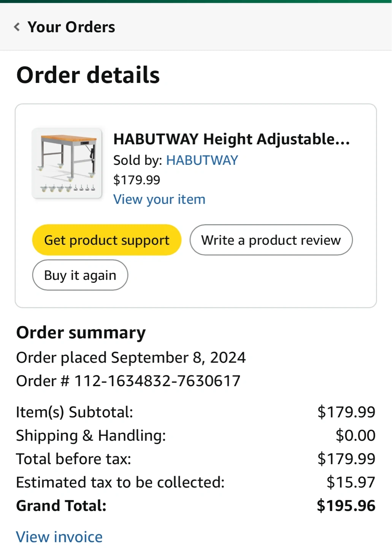
Task: Select the Total before tax label
Action: coord(73,459)
